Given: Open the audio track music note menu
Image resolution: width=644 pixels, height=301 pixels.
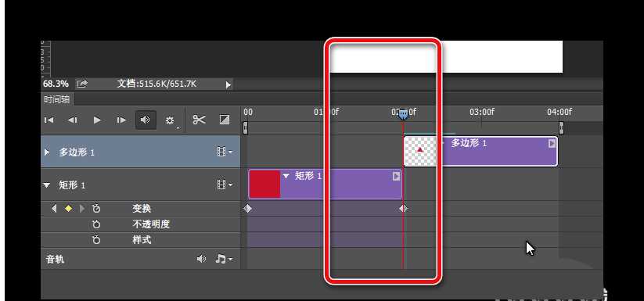Looking at the screenshot, I should coord(224,259).
